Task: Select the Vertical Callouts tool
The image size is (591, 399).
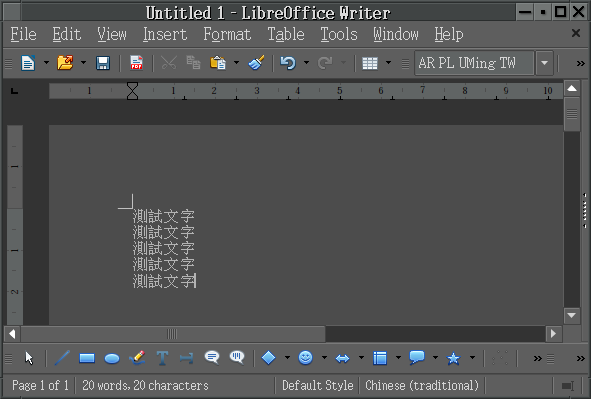Action: coord(237,358)
